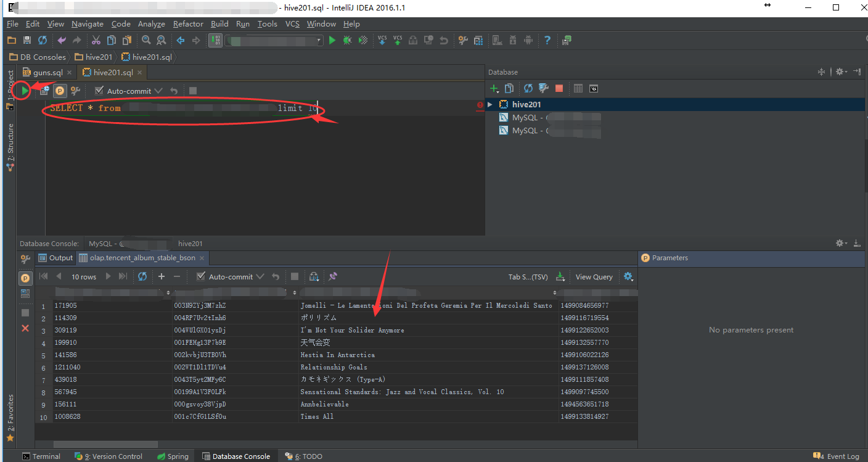
Task: Synchronize Database panel with refresh icon
Action: point(528,88)
